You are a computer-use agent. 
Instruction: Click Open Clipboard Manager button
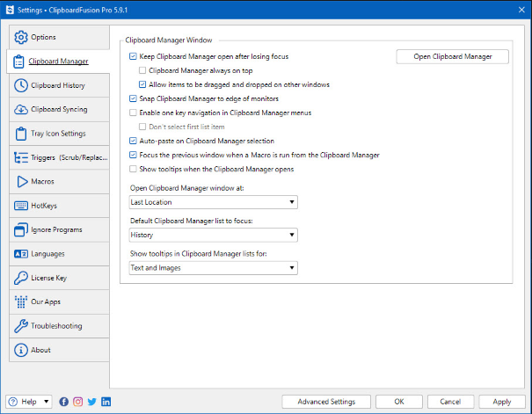coord(452,56)
